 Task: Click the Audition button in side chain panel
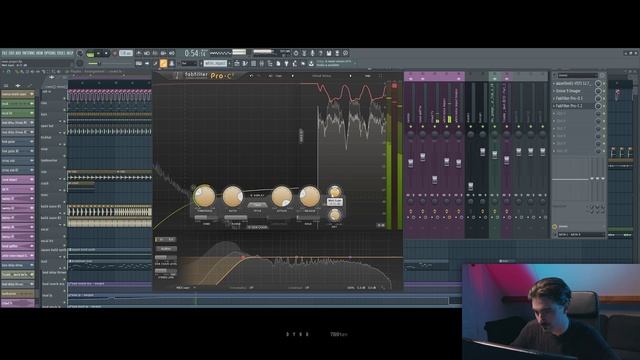tap(166, 248)
